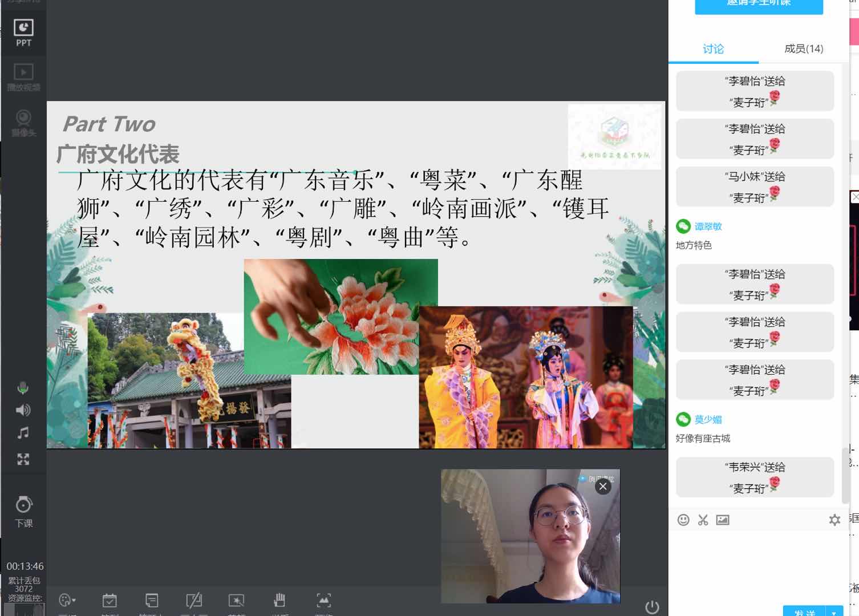The height and width of the screenshot is (616, 859).
Task: Open the PPT sharing tool
Action: (x=23, y=33)
